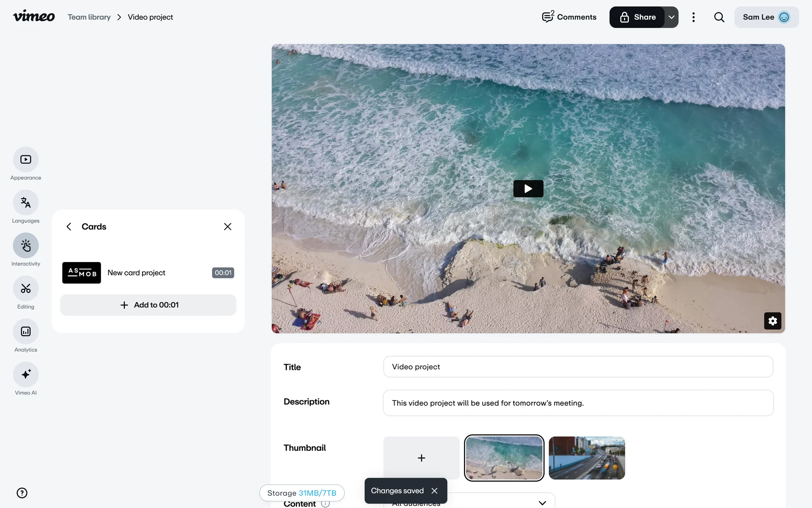Open the Sam Lee account menu

pyautogui.click(x=766, y=17)
